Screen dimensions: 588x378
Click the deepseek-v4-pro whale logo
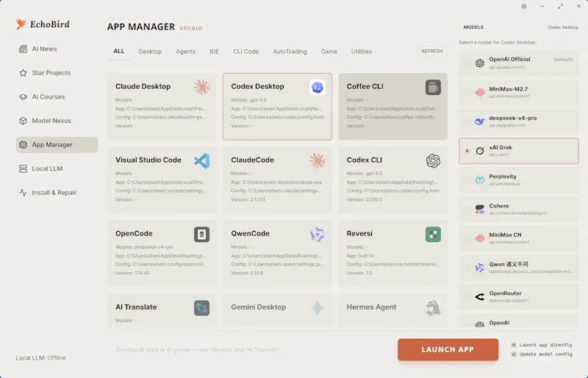pos(480,121)
